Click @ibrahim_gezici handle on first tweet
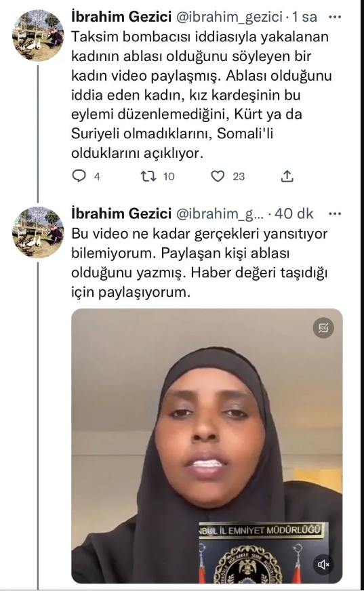364x593 pixels. pyautogui.click(x=230, y=17)
